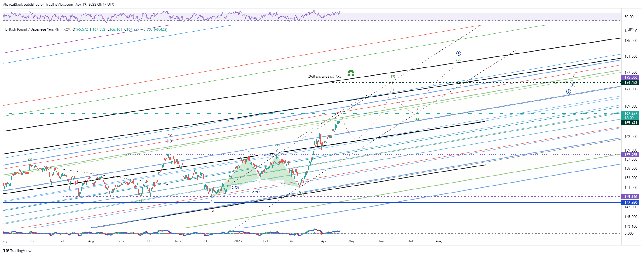Select the 0.554 Fibonacci ratio label

click(235, 188)
